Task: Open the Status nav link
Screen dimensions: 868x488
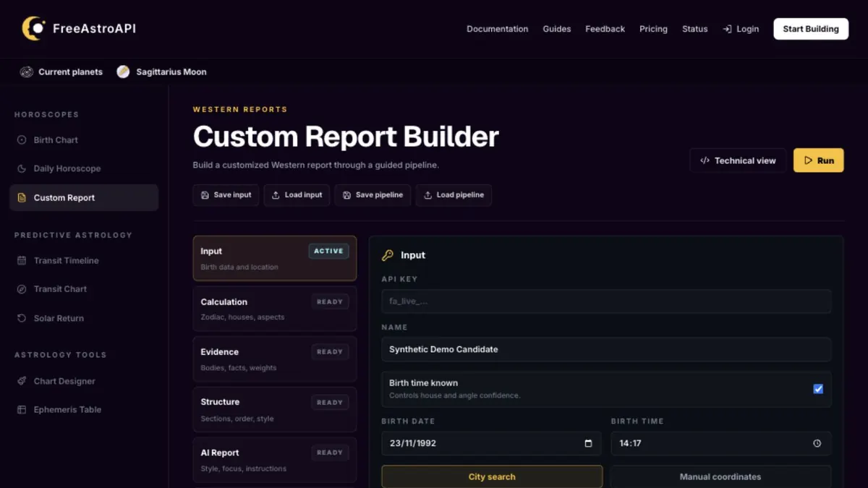Action: coord(695,29)
